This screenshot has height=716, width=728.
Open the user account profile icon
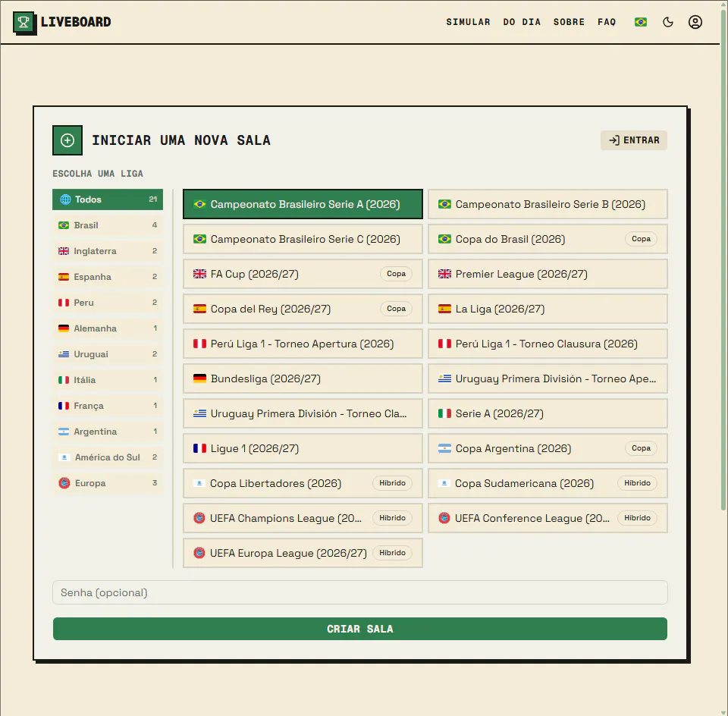pos(695,22)
